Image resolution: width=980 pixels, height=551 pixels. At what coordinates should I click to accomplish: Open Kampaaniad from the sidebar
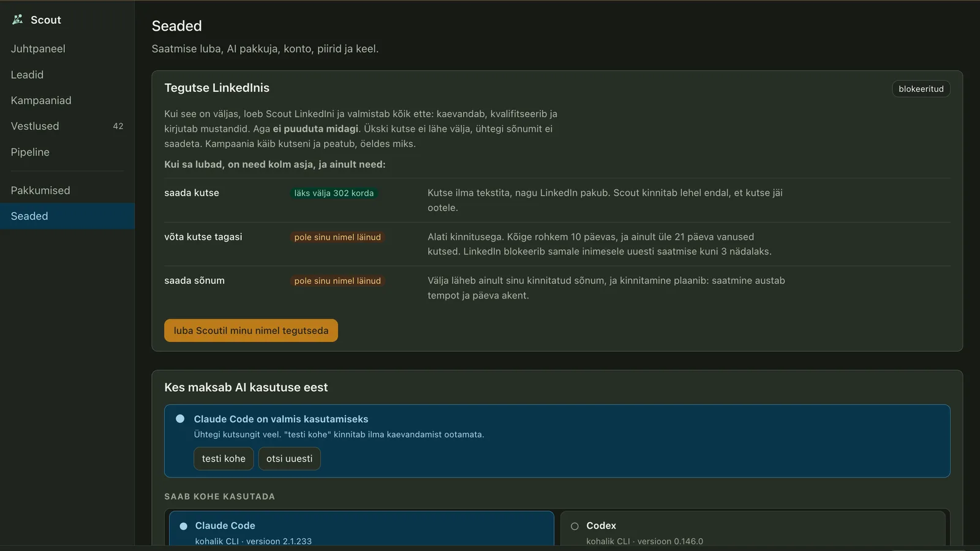67,101
